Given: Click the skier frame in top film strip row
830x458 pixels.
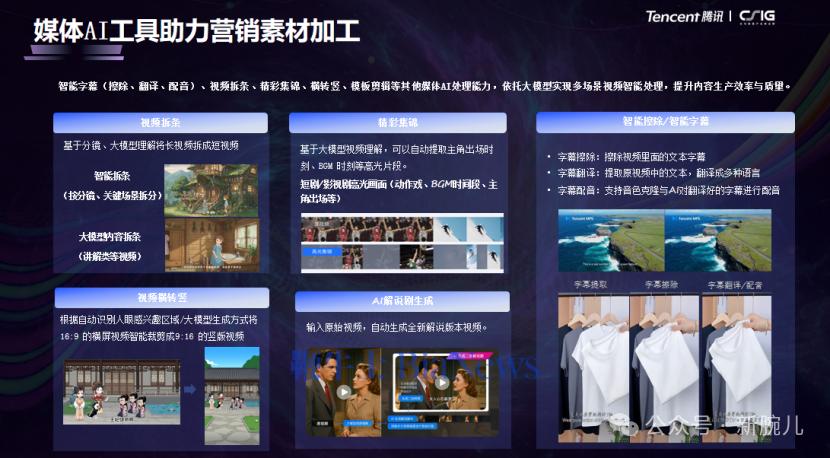Looking at the screenshot, I should click(x=468, y=229).
